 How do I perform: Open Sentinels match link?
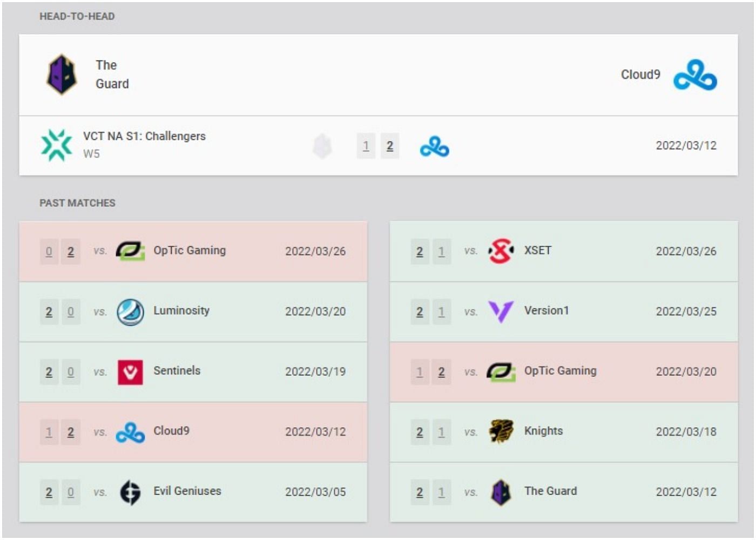coord(177,370)
